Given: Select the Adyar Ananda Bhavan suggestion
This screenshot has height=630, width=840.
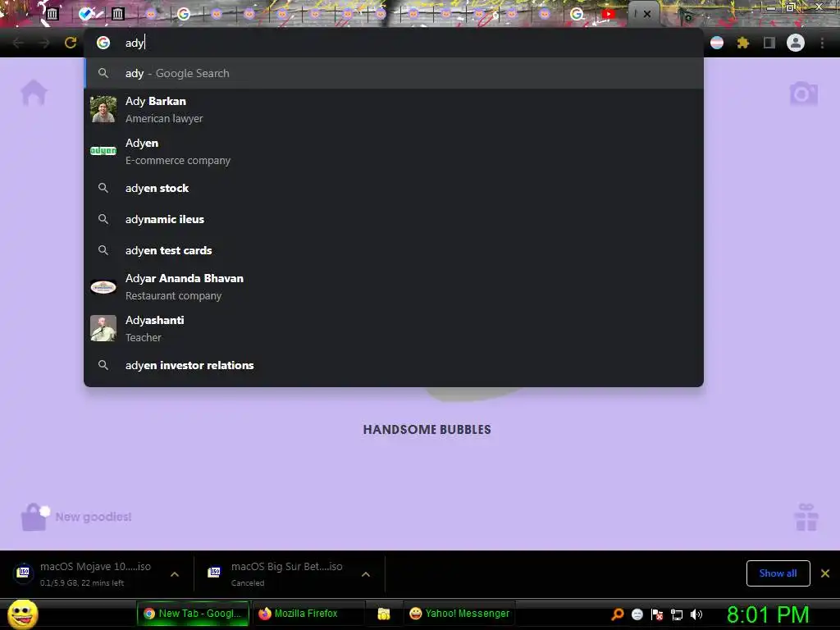Looking at the screenshot, I should [x=394, y=286].
